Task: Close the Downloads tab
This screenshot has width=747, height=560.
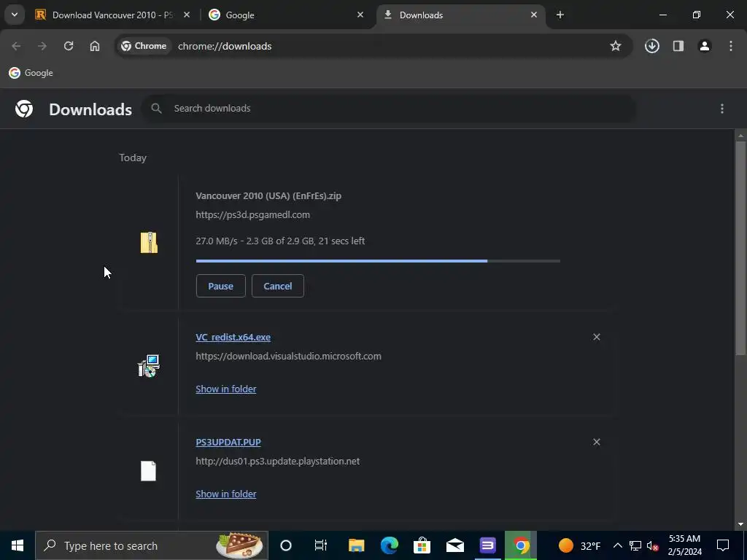Action: [534, 15]
